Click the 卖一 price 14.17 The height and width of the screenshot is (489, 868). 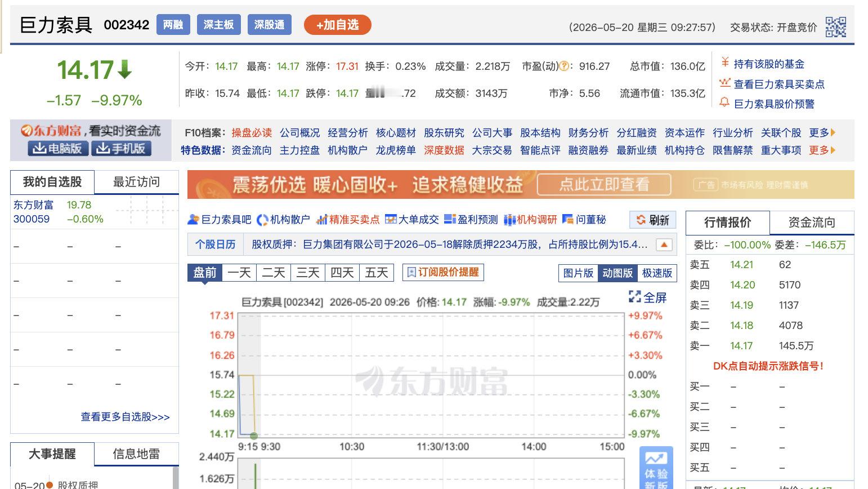741,346
